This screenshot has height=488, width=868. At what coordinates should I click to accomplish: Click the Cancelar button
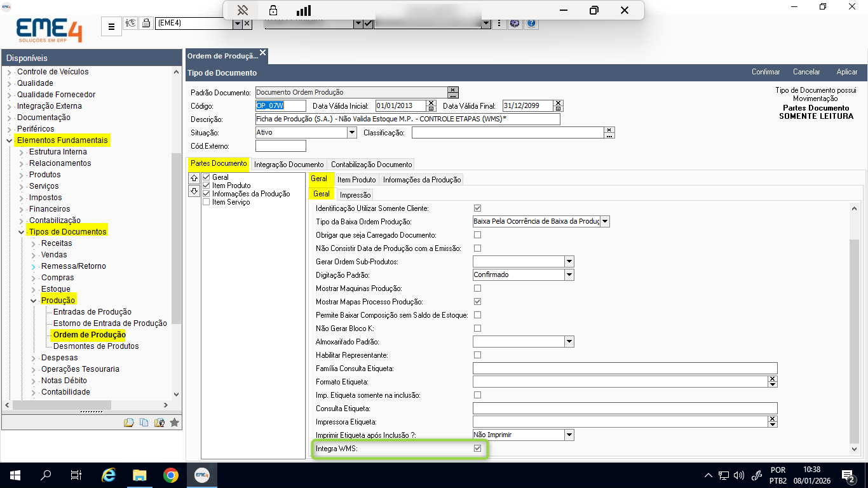coord(806,72)
